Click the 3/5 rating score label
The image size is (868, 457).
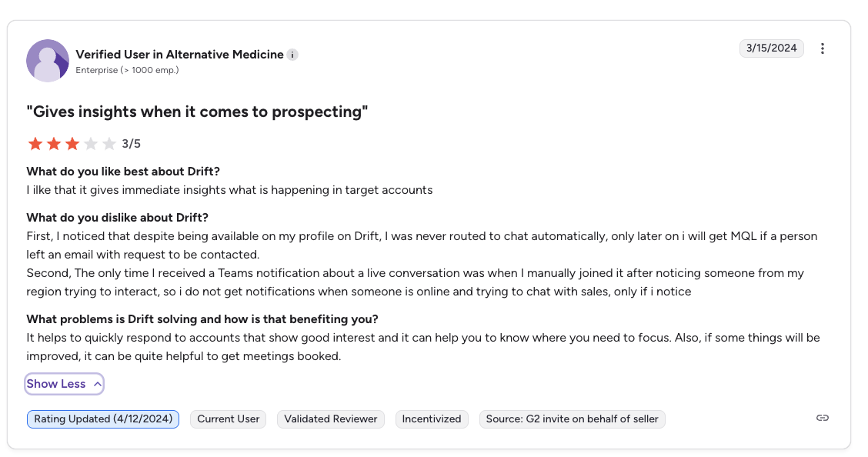130,143
